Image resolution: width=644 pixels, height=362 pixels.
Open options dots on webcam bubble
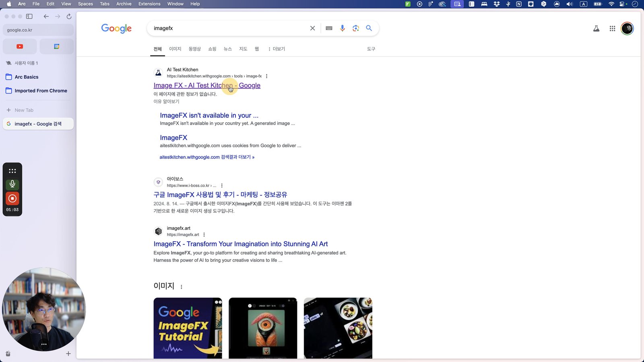pos(44,344)
